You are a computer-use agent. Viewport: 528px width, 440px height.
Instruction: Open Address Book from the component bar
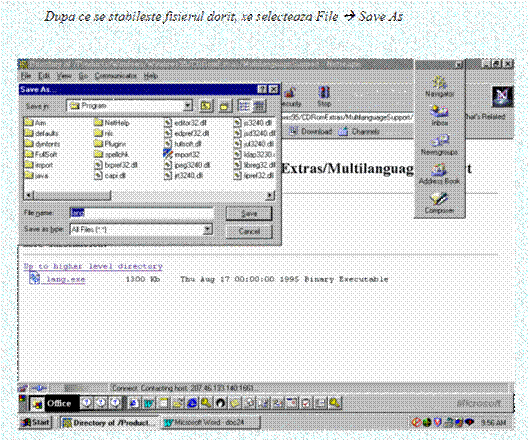[x=439, y=174]
